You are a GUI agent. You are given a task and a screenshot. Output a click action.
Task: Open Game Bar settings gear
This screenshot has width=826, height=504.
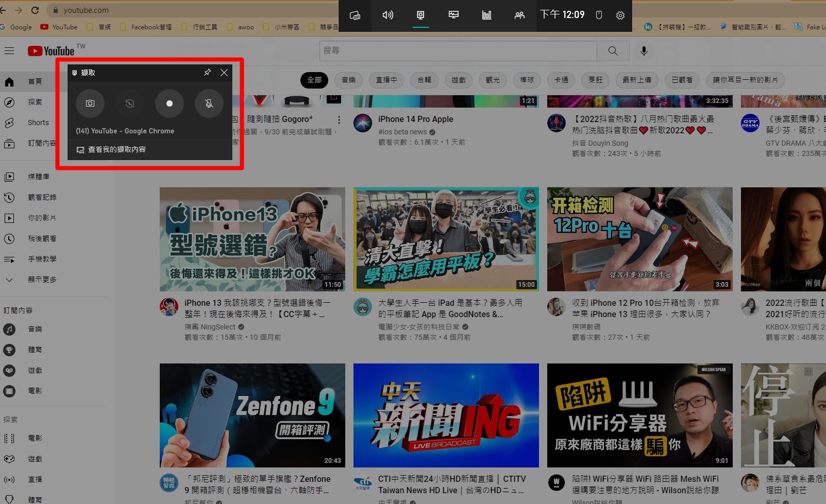click(620, 15)
